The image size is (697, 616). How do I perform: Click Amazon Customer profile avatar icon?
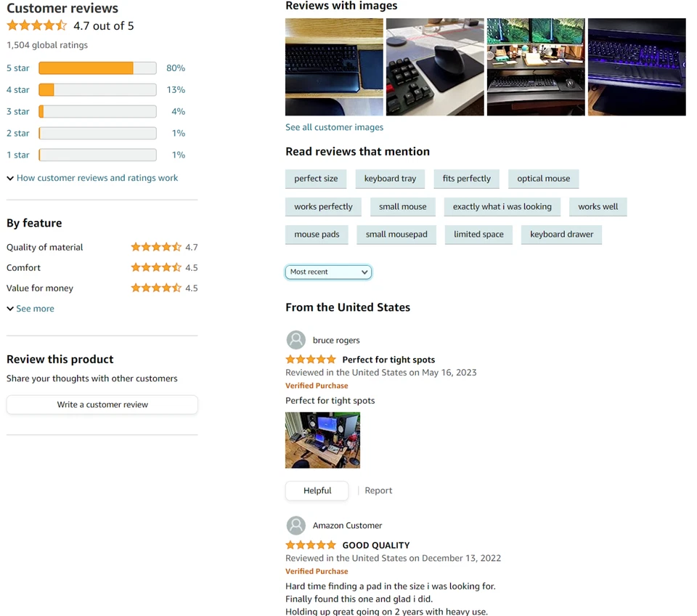(296, 525)
